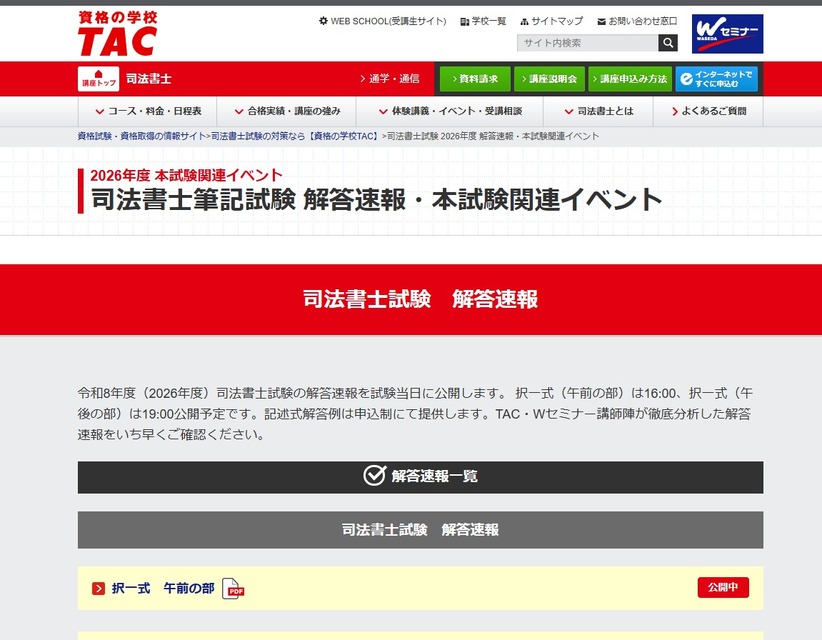
Task: Open the サイトマップ link
Action: (x=557, y=21)
